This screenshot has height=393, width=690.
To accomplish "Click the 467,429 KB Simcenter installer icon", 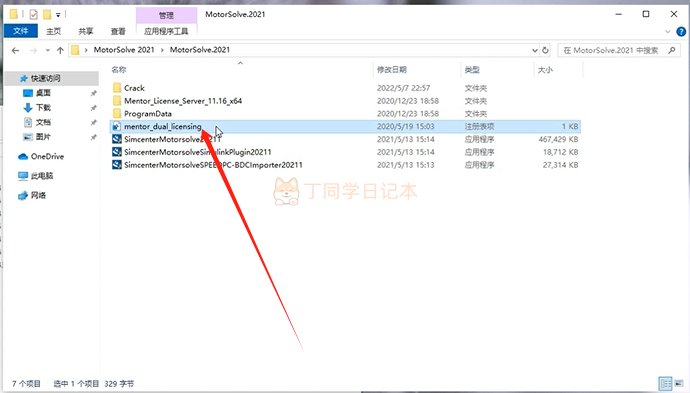I will tap(117, 139).
